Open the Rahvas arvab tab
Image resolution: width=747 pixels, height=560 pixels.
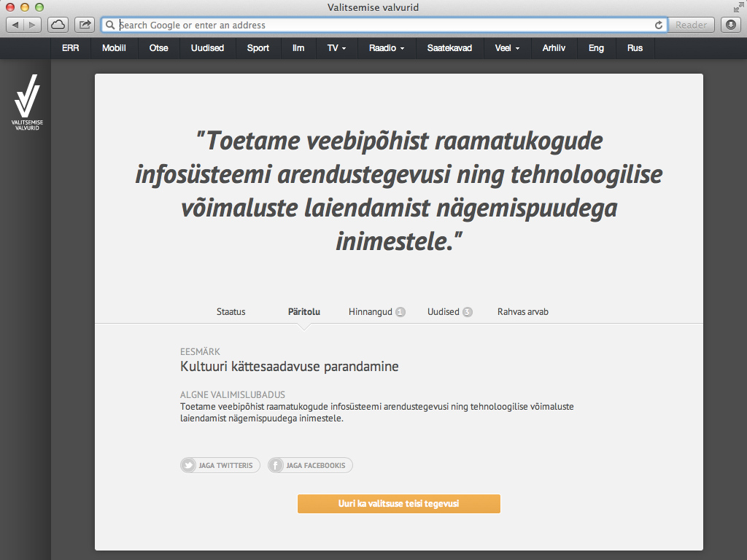click(x=522, y=311)
